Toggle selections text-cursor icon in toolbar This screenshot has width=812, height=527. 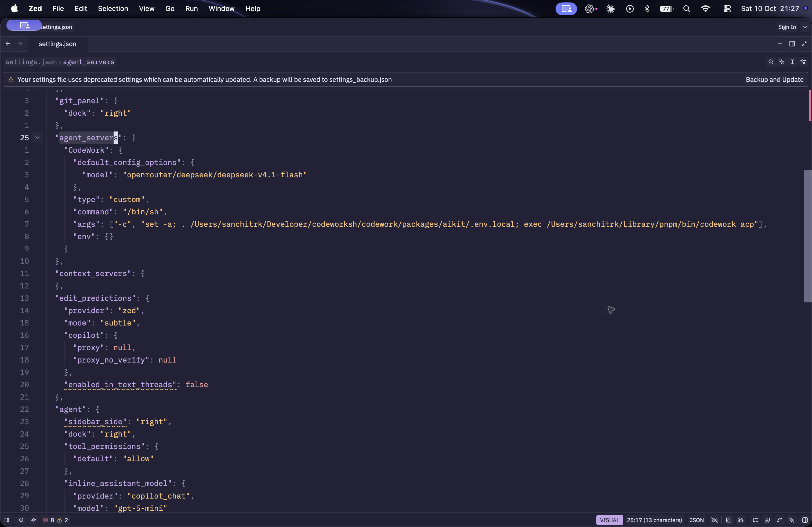(792, 62)
